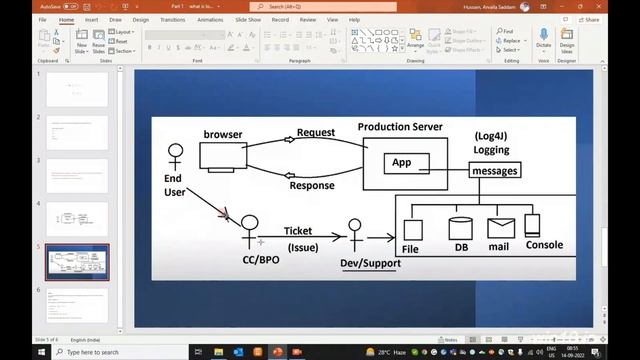Select the Triangle shape in shapes gallery

pos(355,40)
